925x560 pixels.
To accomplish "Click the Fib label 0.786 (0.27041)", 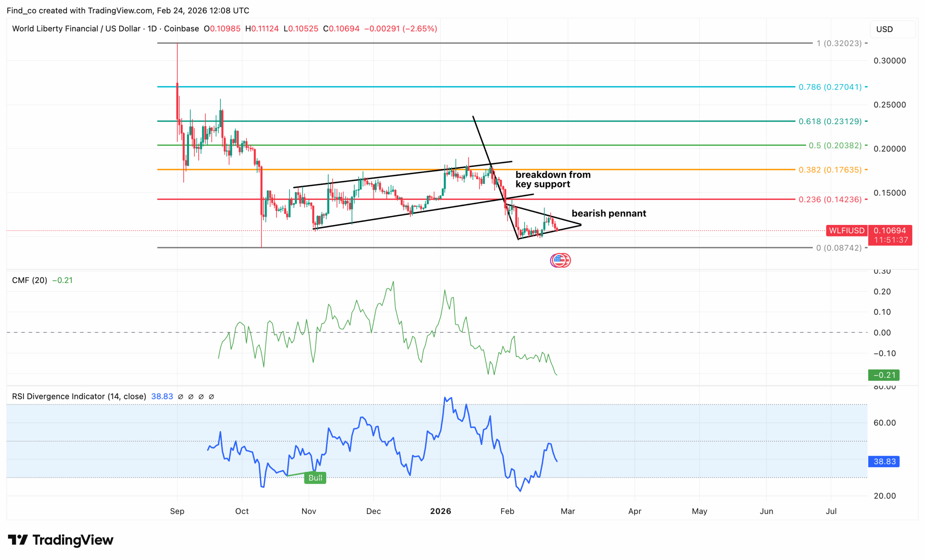I will tap(830, 87).
